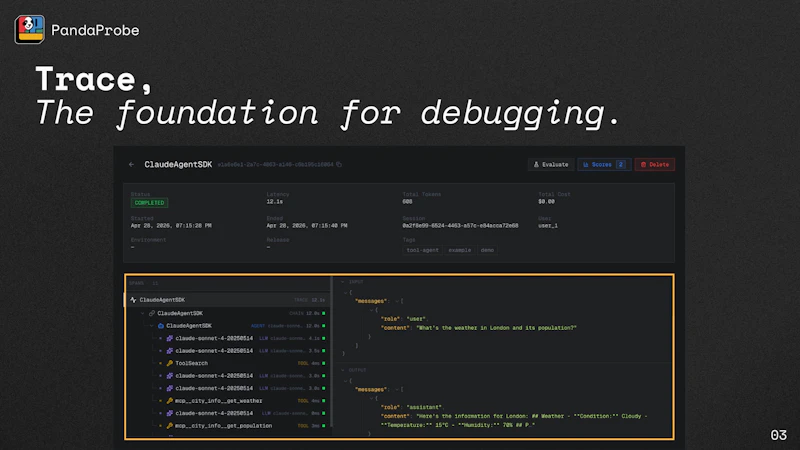The height and width of the screenshot is (450, 800).
Task: Click the green status dot on the CHAIN row
Action: coord(323,313)
